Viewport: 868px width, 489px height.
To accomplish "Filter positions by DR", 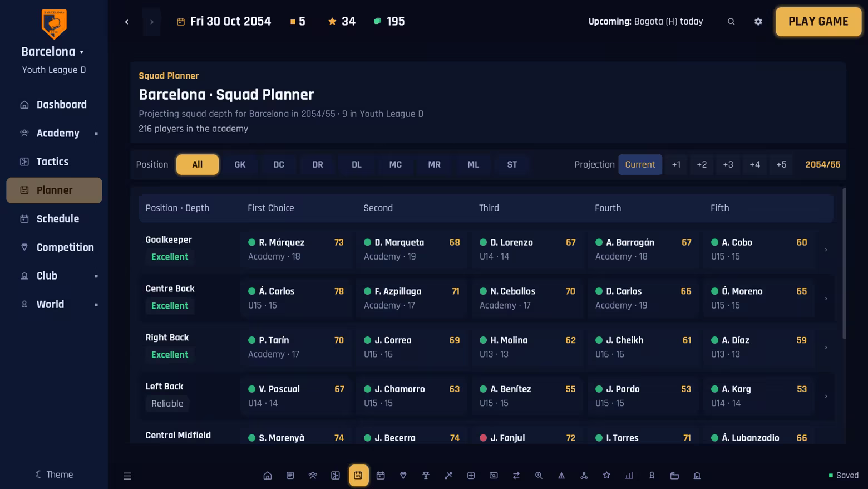I will (318, 164).
